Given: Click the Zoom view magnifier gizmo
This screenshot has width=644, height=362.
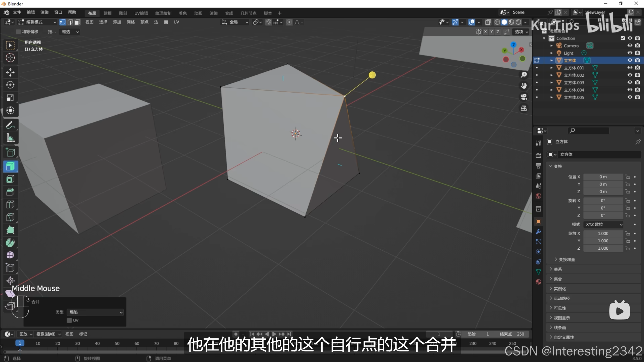Looking at the screenshot, I should point(524,75).
